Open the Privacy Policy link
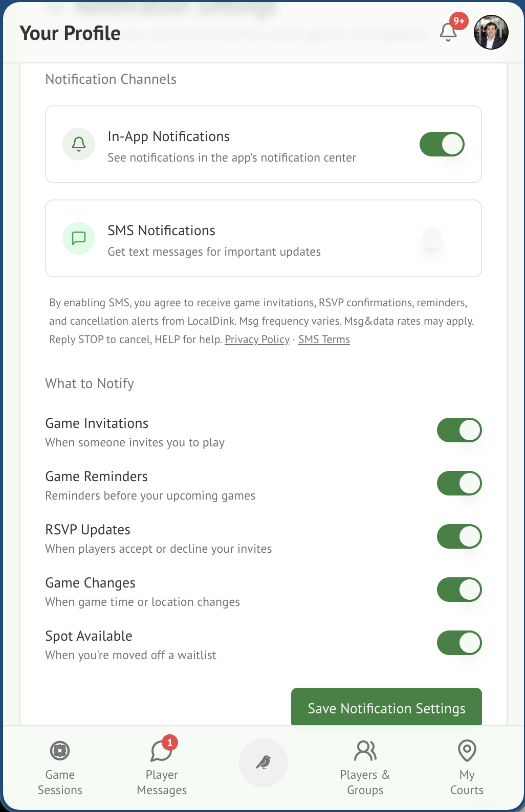525x812 pixels. (x=257, y=339)
